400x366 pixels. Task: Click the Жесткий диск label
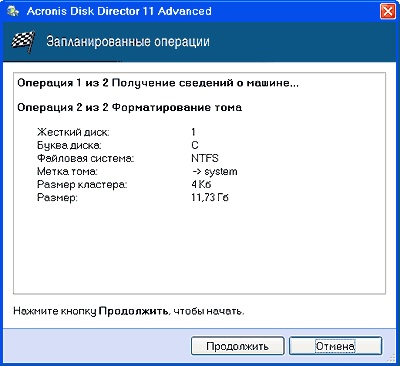[x=73, y=132]
